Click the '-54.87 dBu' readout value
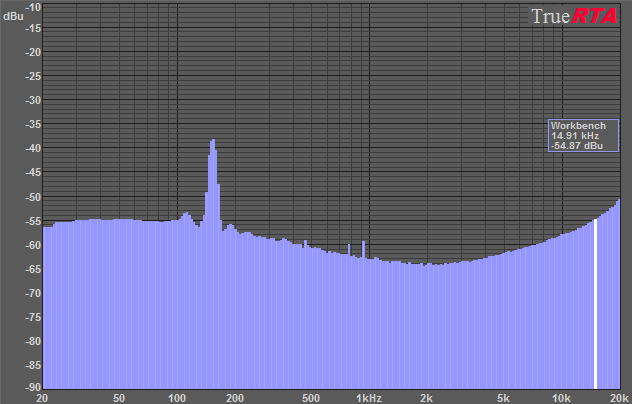The height and width of the screenshot is (404, 632). 577,146
